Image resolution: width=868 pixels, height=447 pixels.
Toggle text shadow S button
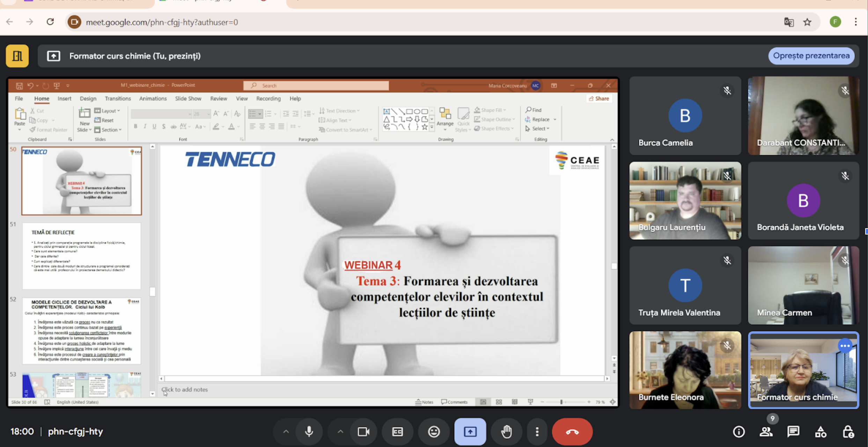point(164,126)
